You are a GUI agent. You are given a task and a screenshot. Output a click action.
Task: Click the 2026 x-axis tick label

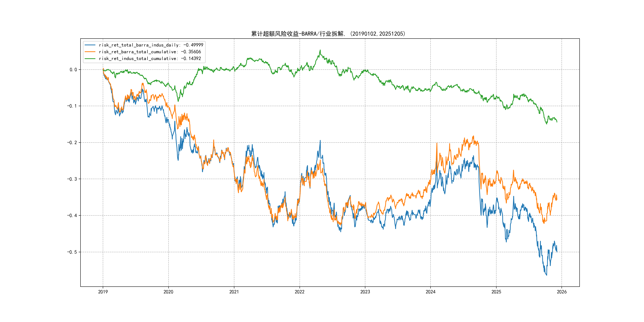point(562,292)
